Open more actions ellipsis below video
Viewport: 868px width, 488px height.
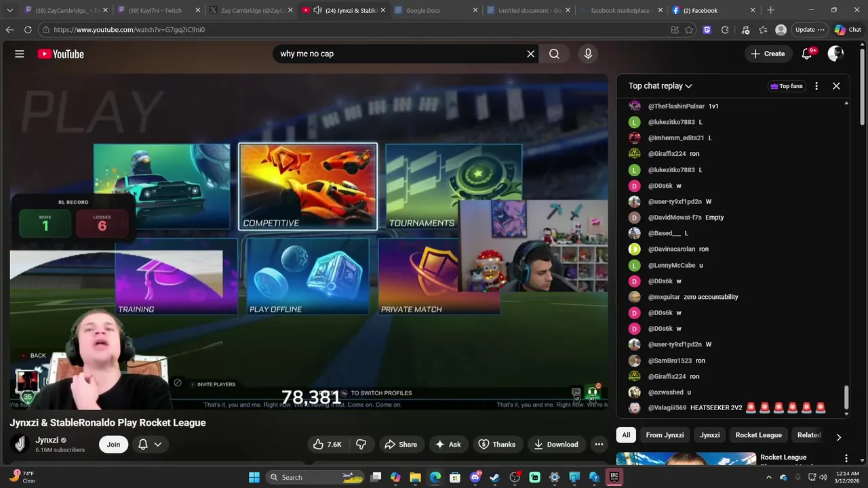point(599,445)
